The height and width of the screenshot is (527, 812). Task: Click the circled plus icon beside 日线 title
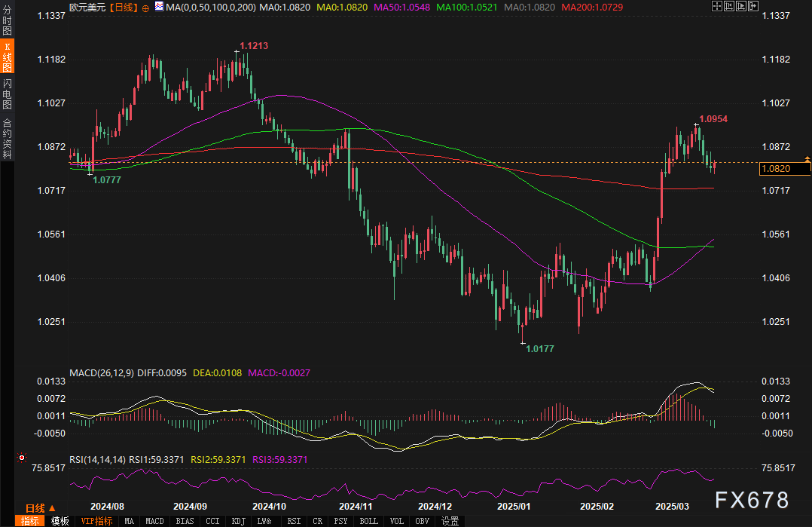[145, 6]
